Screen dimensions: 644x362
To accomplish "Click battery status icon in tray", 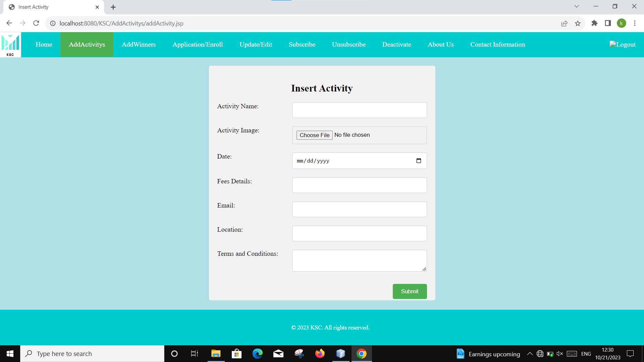I will coord(550,354).
